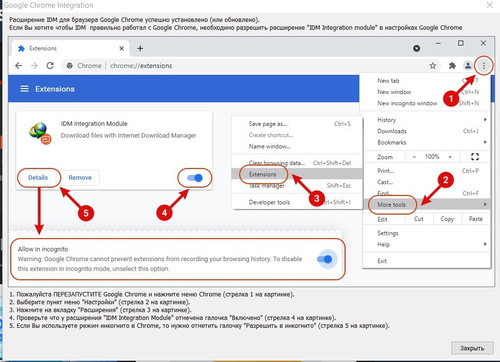The height and width of the screenshot is (362, 500).
Task: Open the Chrome profile avatar icon
Action: (x=468, y=66)
